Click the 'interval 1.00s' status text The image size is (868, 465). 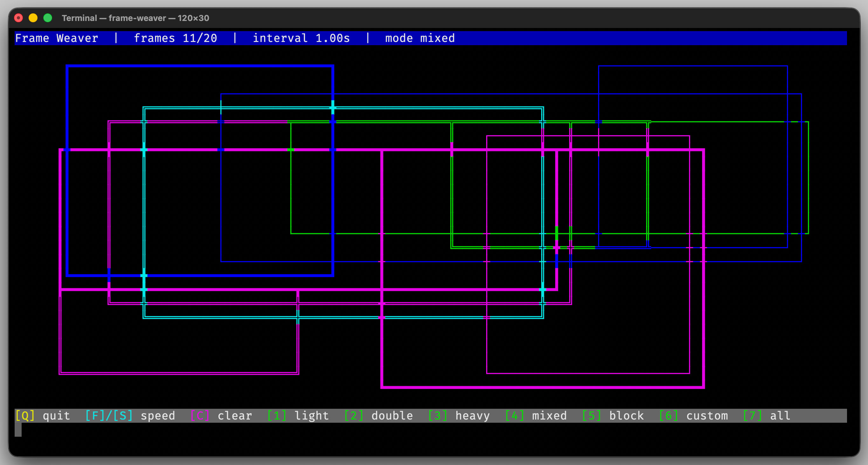[x=301, y=38]
